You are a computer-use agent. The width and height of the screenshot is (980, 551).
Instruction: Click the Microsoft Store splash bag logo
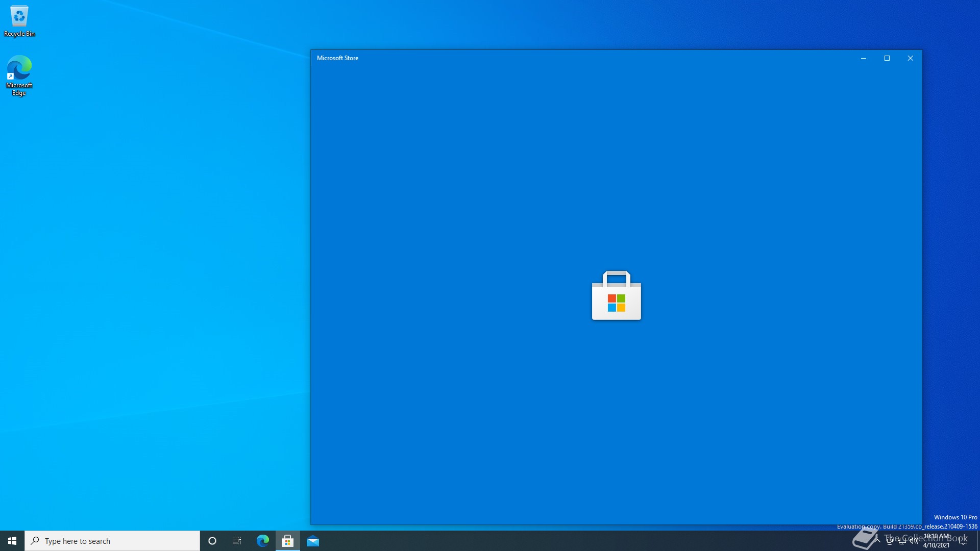click(x=617, y=295)
